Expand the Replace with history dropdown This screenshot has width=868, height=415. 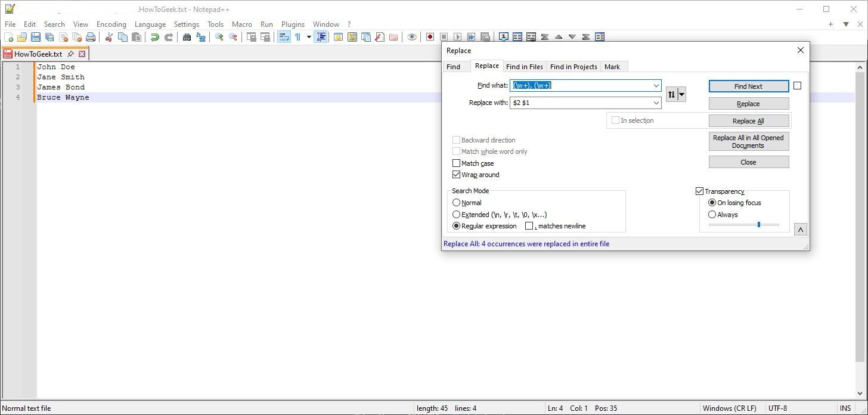coord(656,103)
